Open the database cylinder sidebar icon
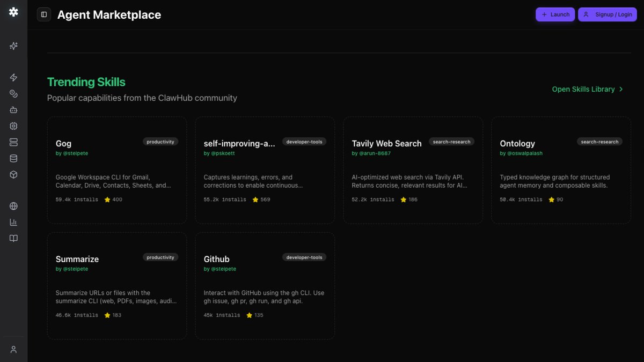Image resolution: width=644 pixels, height=362 pixels. (x=13, y=158)
